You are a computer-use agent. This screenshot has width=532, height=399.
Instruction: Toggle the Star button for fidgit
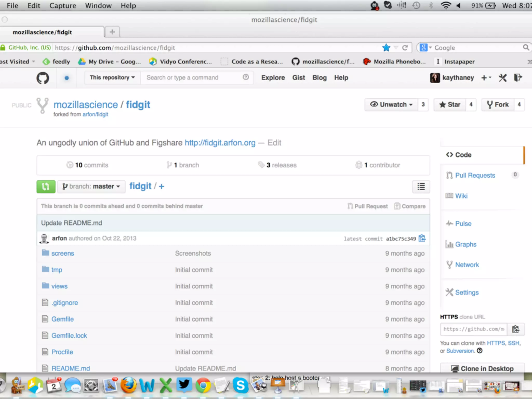(450, 105)
